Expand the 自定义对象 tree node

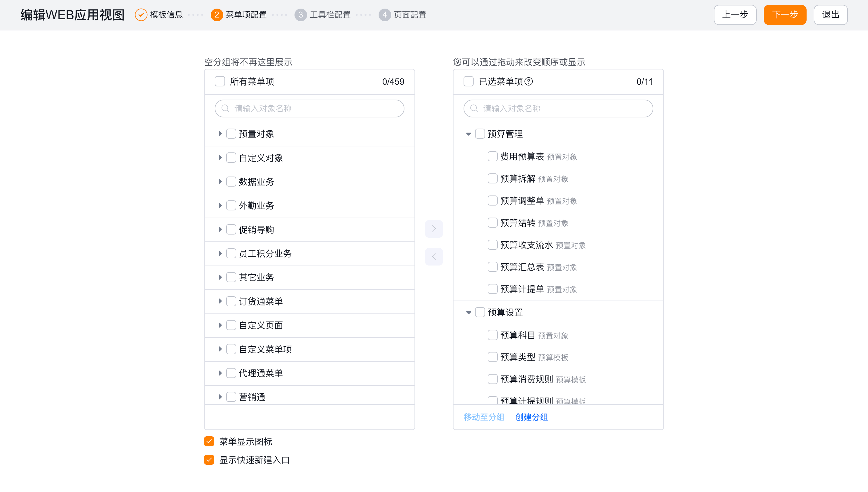[x=220, y=158]
